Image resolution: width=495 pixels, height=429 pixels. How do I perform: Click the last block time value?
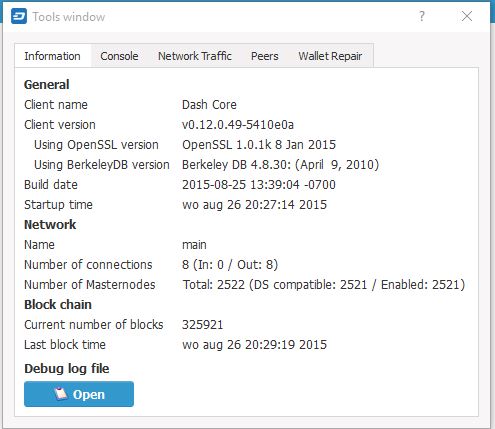tap(255, 345)
